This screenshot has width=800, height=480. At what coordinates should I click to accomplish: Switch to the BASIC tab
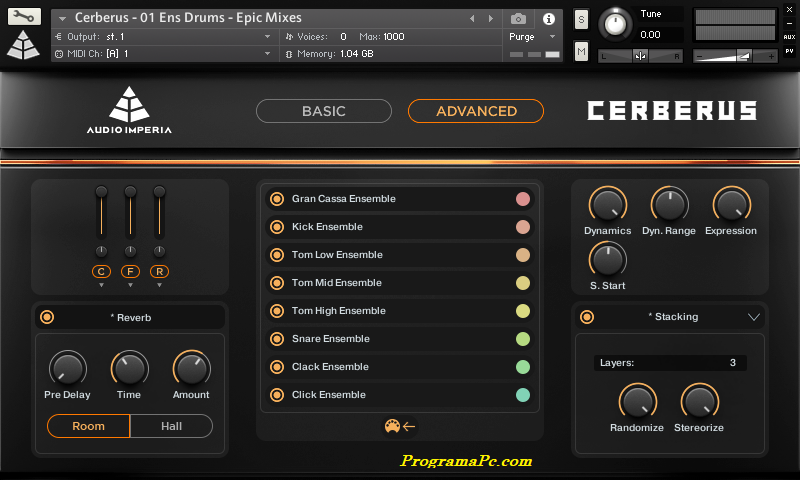324,111
